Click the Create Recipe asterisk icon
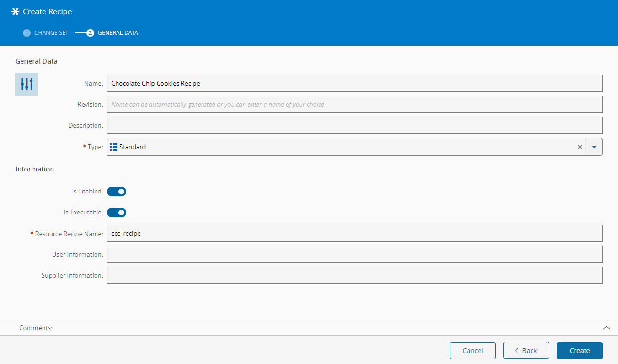Image resolution: width=618 pixels, height=364 pixels. click(x=16, y=11)
